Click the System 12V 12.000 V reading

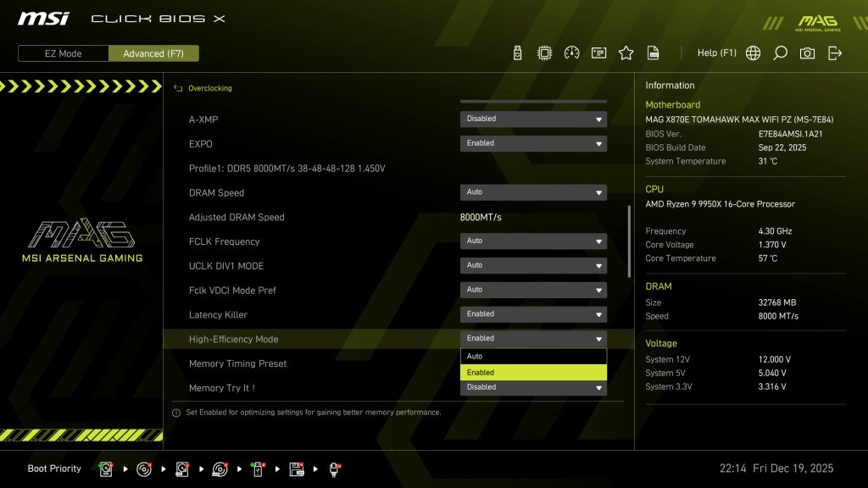774,359
